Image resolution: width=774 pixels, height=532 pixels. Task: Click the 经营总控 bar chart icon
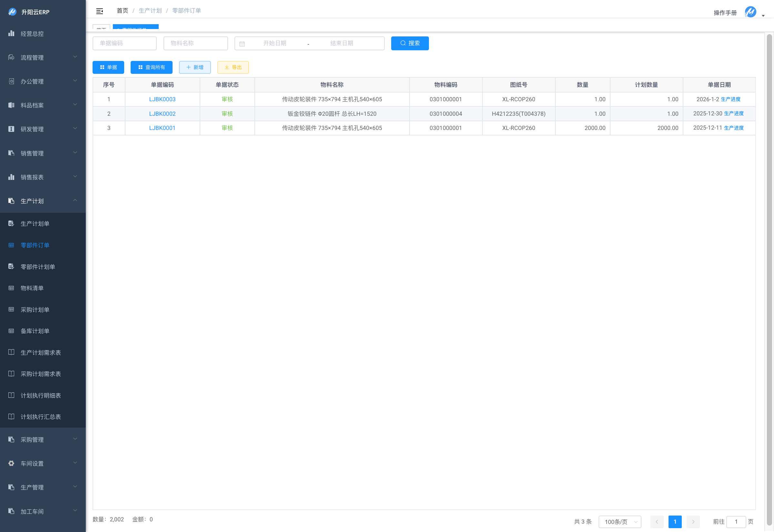coord(11,33)
